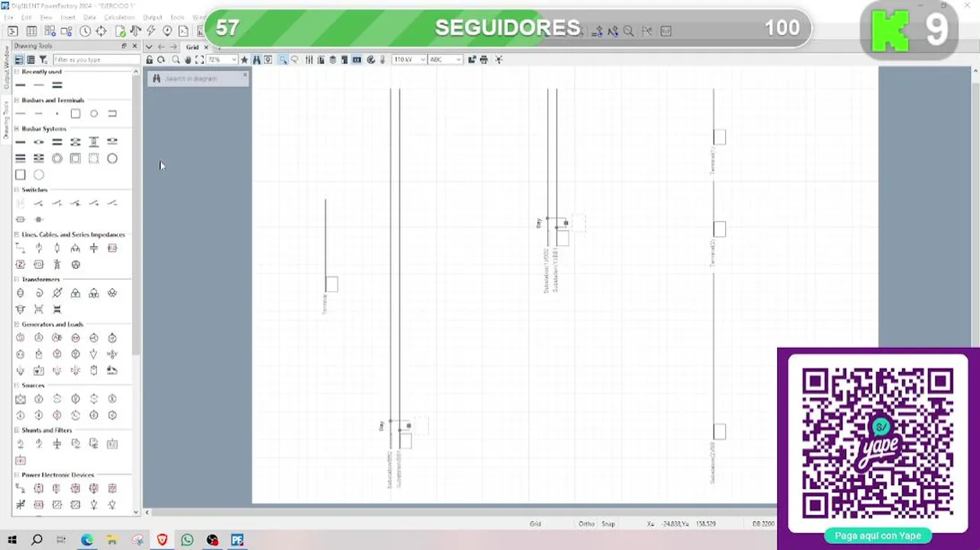Navigate back with the left arrow
980x550 pixels.
(161, 47)
